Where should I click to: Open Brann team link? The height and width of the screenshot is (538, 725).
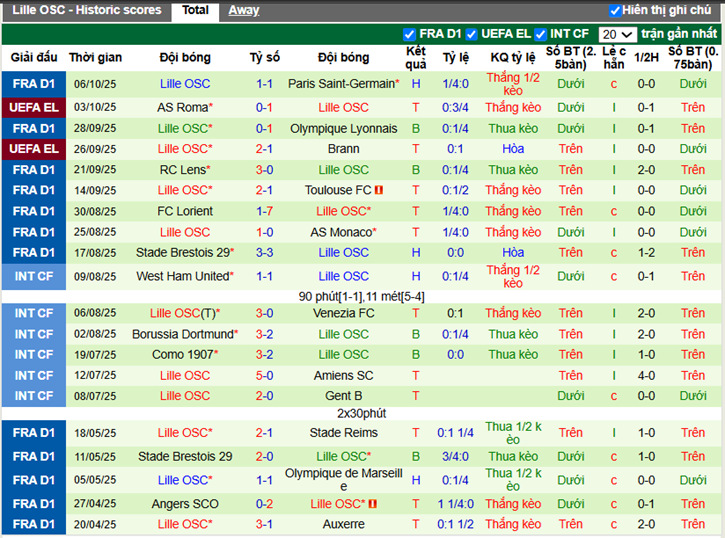344,149
